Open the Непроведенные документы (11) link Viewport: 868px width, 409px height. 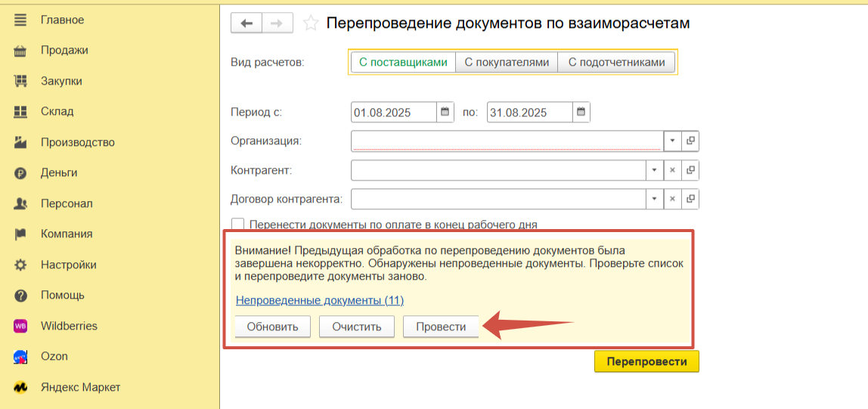(x=320, y=300)
